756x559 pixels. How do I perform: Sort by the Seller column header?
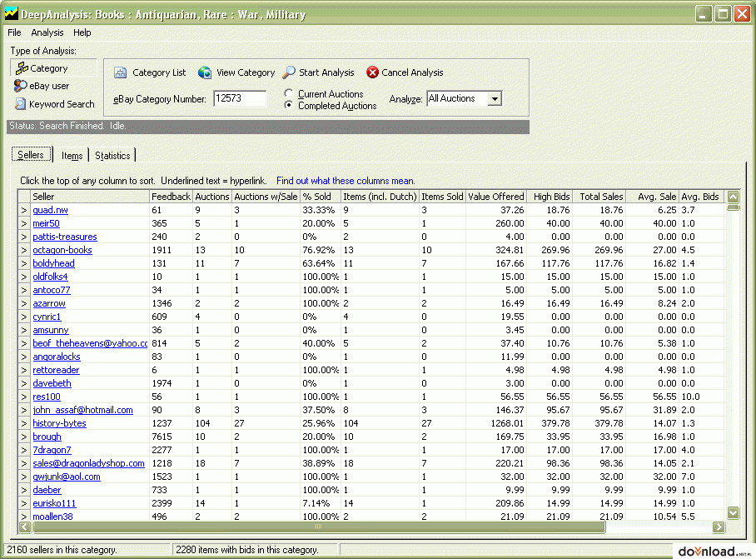coord(90,197)
